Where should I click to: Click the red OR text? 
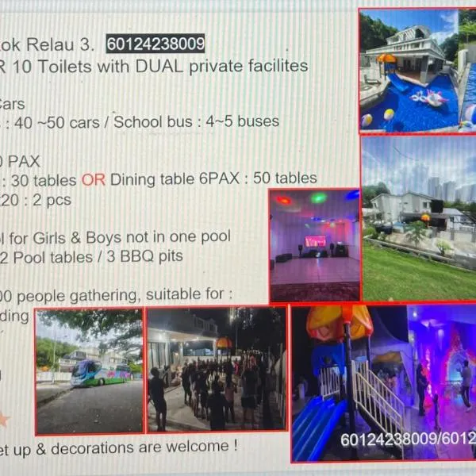93,179
